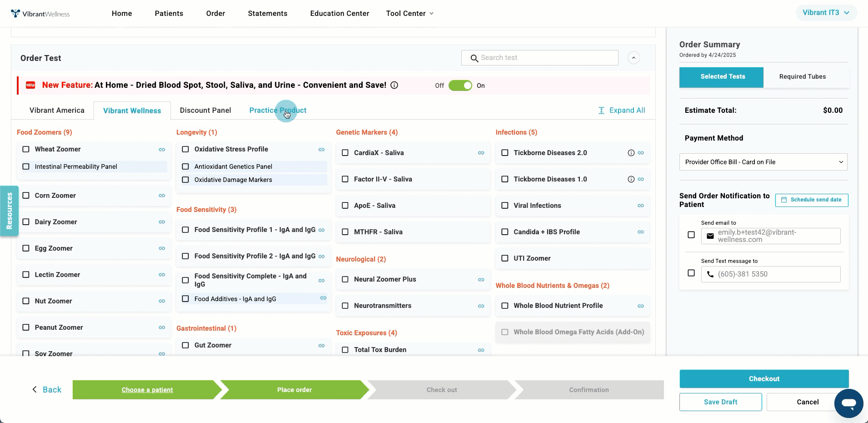Select the Antioxidant Genetics Panel checkbox
The width and height of the screenshot is (868, 423).
click(x=185, y=166)
